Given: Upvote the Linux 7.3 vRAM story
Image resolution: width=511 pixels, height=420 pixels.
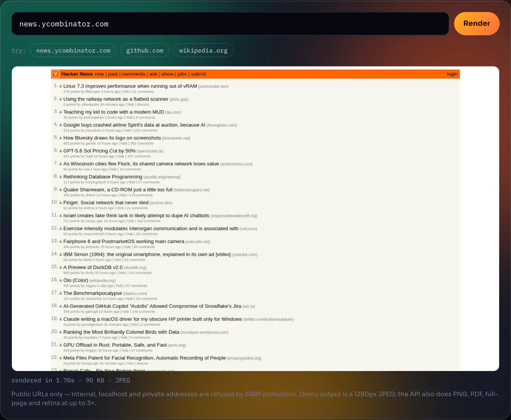Looking at the screenshot, I should pyautogui.click(x=60, y=86).
